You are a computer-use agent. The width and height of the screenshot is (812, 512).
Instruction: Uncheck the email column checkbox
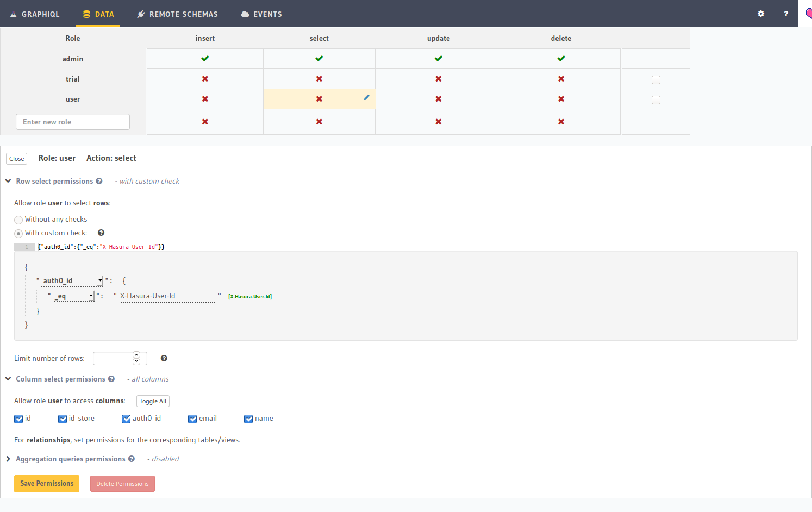[192, 419]
